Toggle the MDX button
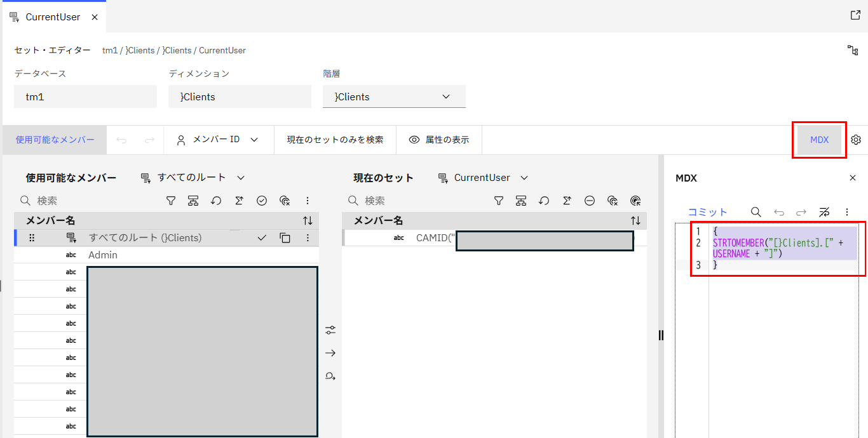The height and width of the screenshot is (438, 868). pyautogui.click(x=819, y=140)
